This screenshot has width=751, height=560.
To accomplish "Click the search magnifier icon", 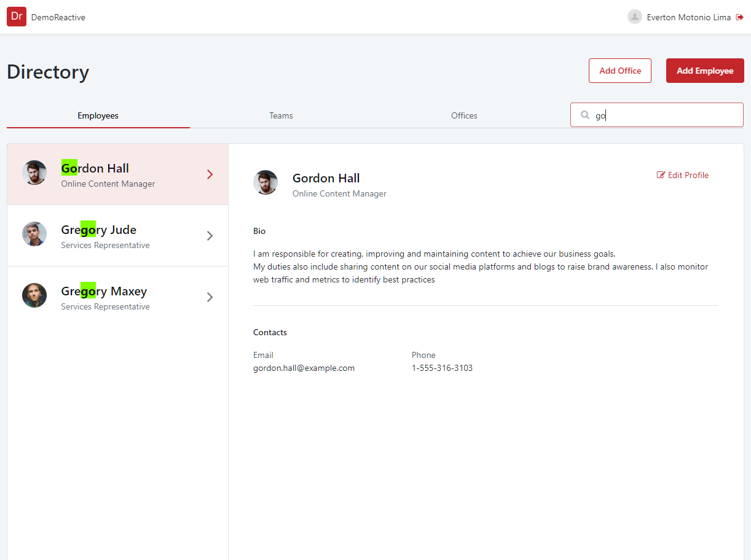I will point(584,115).
